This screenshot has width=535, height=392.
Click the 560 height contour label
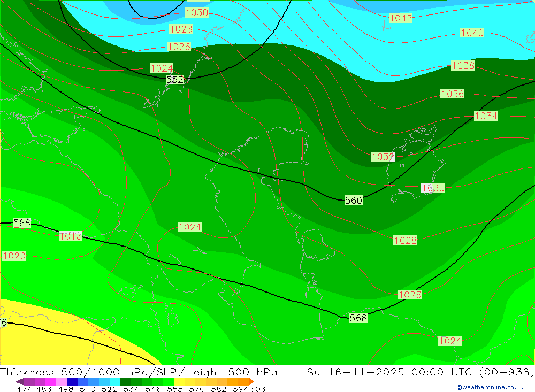(354, 200)
